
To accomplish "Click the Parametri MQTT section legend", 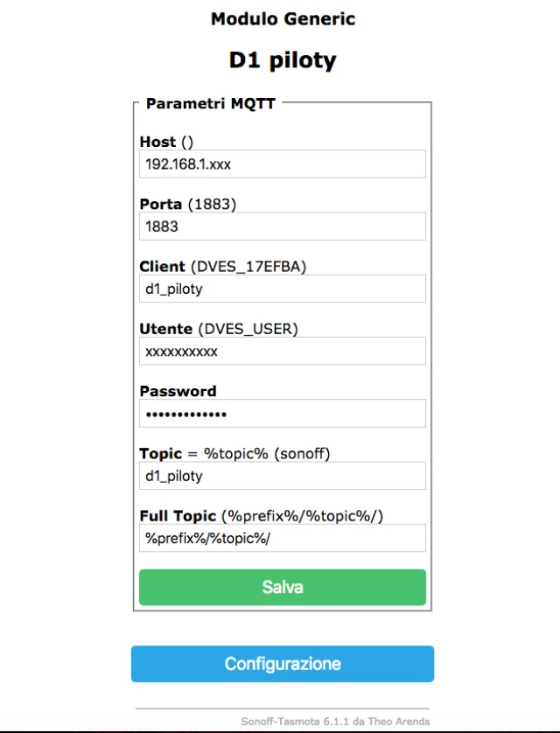I will pos(210,103).
